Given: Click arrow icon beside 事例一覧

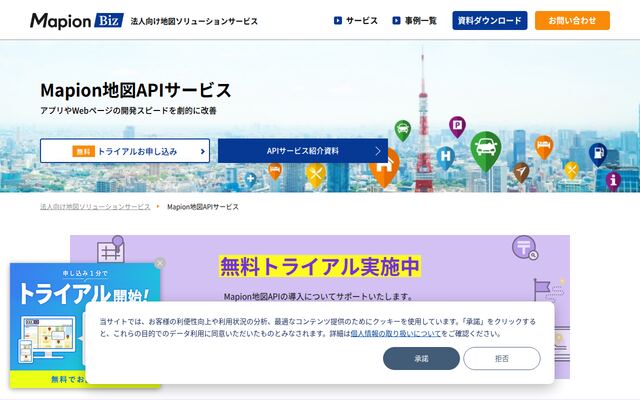Looking at the screenshot, I should pyautogui.click(x=396, y=20).
